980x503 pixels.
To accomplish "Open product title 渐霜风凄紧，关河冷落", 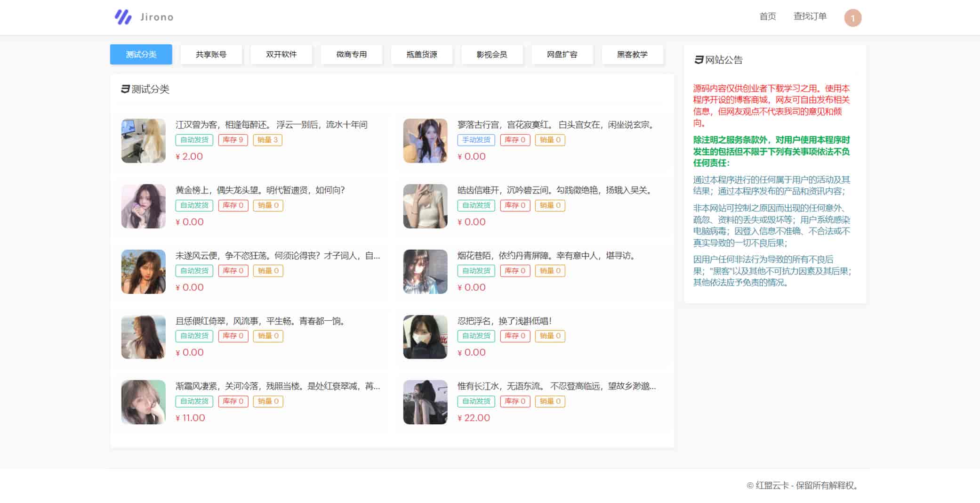I will 278,386.
